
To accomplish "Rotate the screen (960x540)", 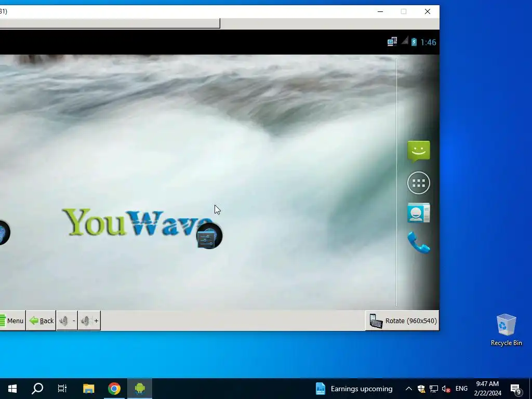I will pyautogui.click(x=403, y=321).
